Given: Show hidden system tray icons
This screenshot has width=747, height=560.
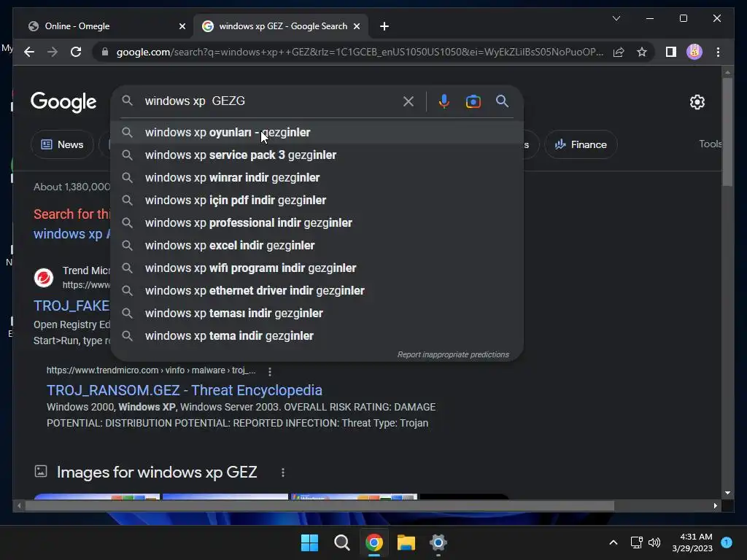Looking at the screenshot, I should [x=613, y=542].
